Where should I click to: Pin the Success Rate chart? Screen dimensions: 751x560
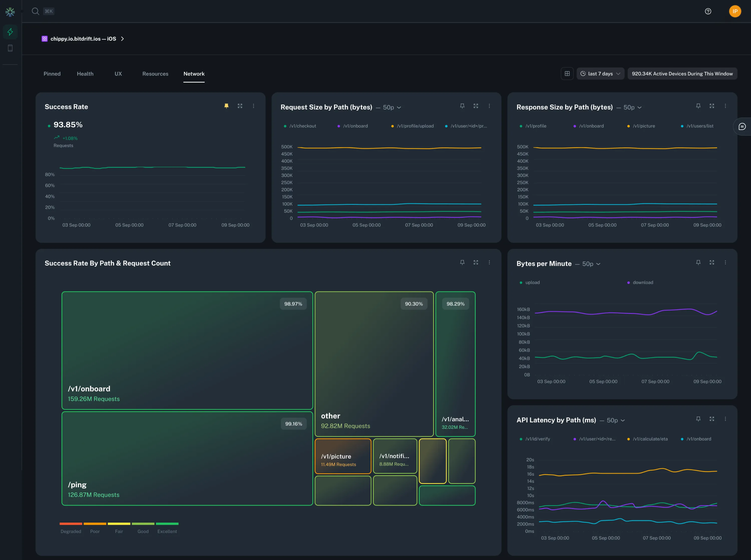tap(226, 106)
